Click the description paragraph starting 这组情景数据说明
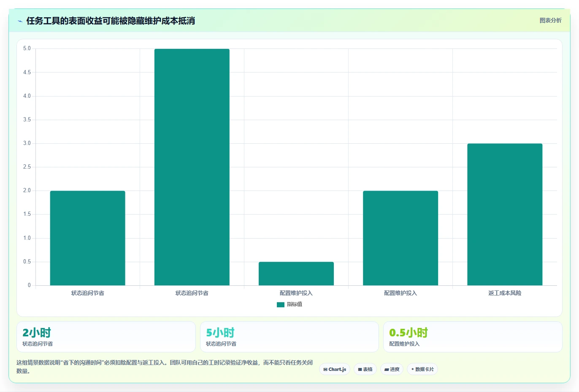Image resolution: width=579 pixels, height=392 pixels. click(x=165, y=367)
